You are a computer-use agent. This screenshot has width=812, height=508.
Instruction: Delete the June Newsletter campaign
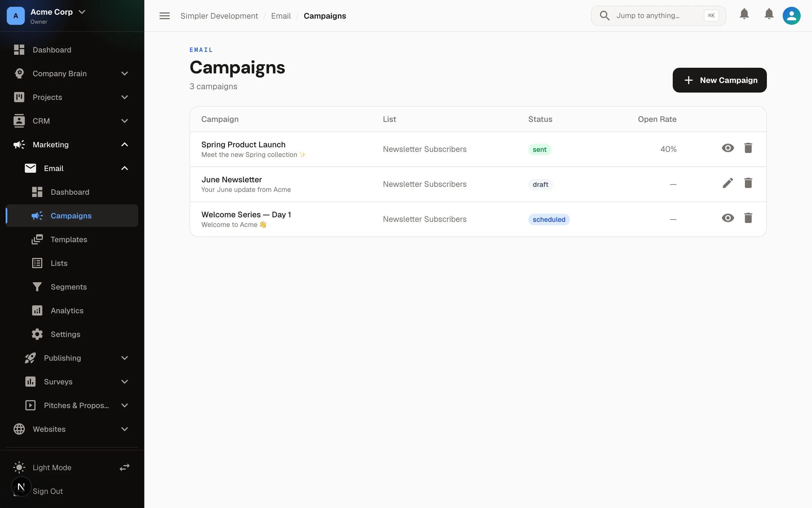[748, 183]
